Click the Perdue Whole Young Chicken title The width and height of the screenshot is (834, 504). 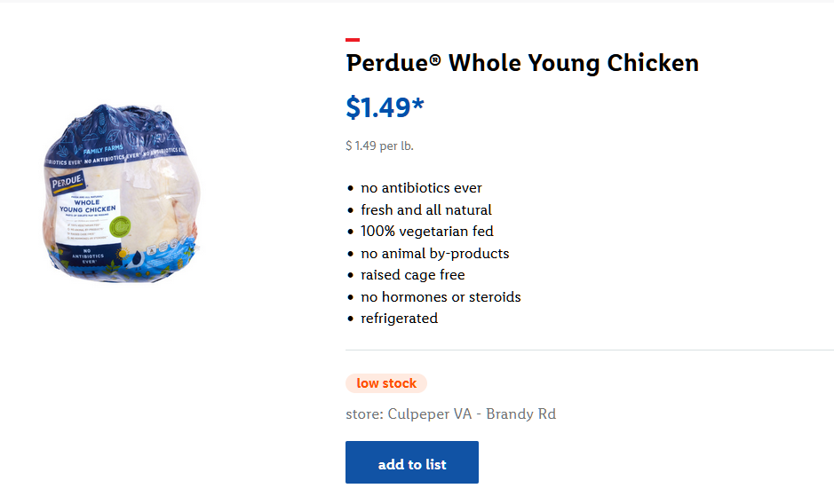coord(522,64)
